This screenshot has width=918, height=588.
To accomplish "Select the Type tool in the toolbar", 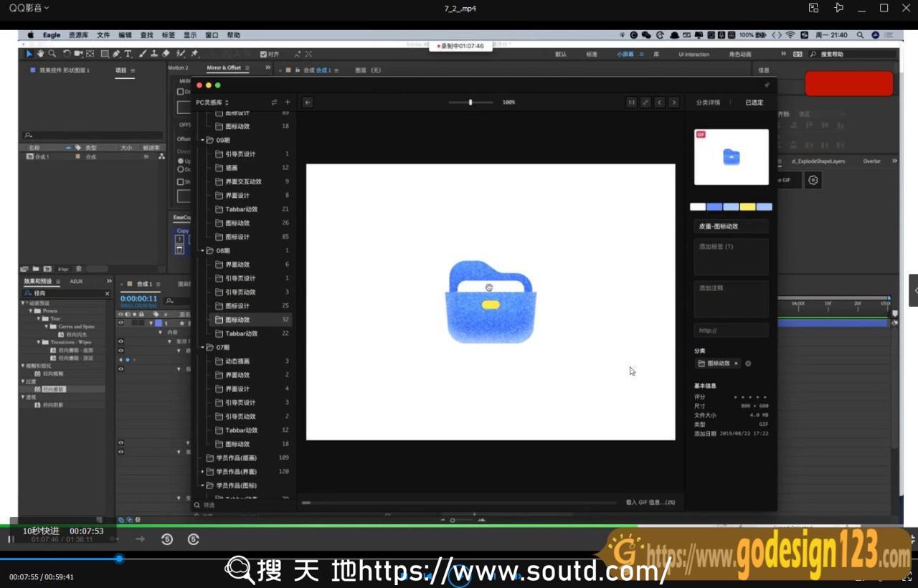I will 128,54.
